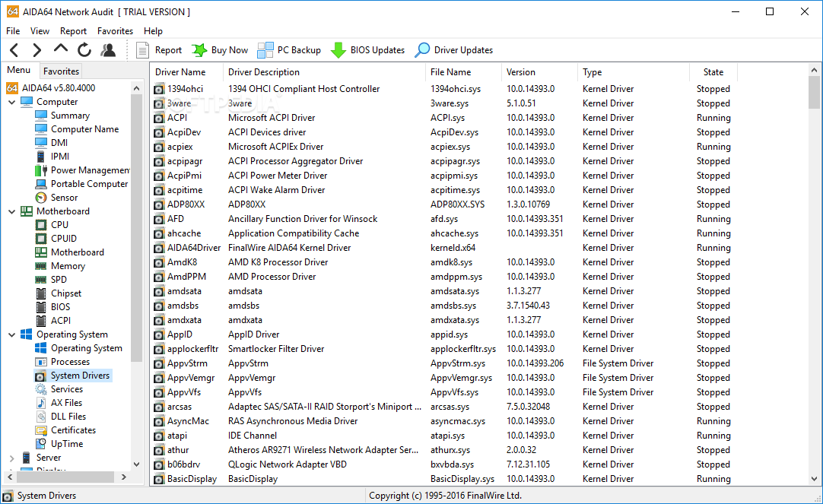823x504 pixels.
Task: Select the 1394ohci driver row
Action: click(445, 89)
